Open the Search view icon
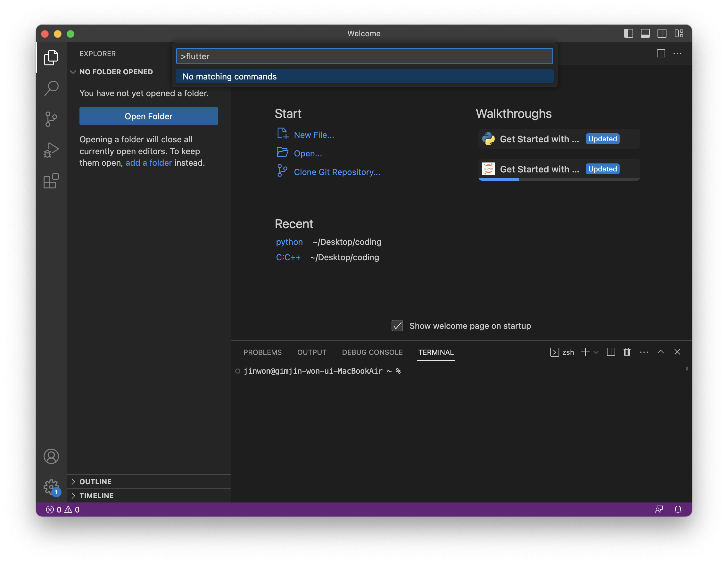This screenshot has width=728, height=564. coord(51,88)
